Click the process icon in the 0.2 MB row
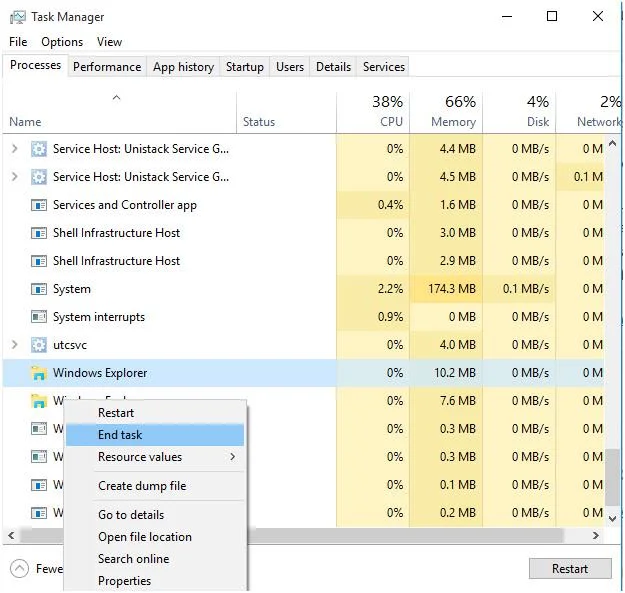This screenshot has width=625, height=593. [x=39, y=513]
